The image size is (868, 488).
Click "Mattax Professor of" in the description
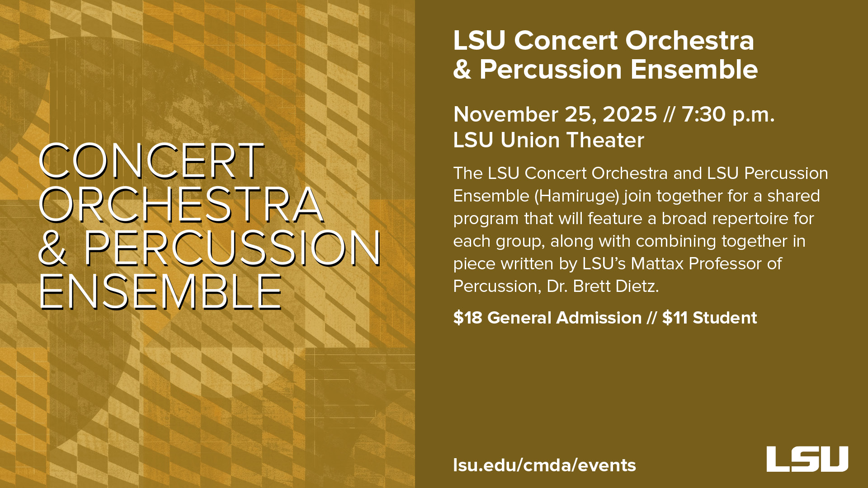(x=706, y=264)
